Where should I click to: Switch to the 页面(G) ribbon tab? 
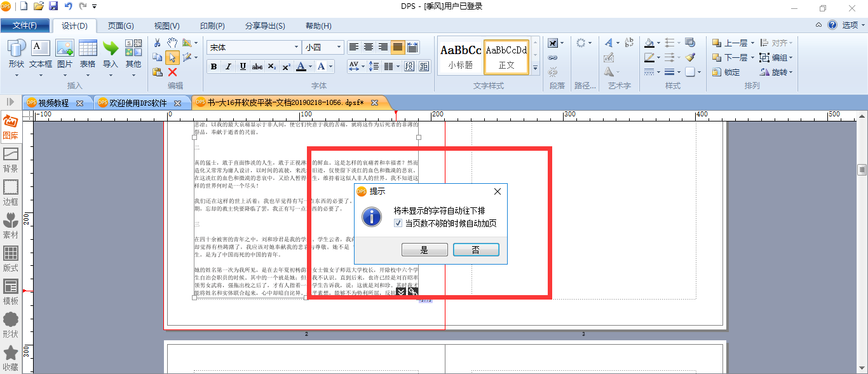121,26
